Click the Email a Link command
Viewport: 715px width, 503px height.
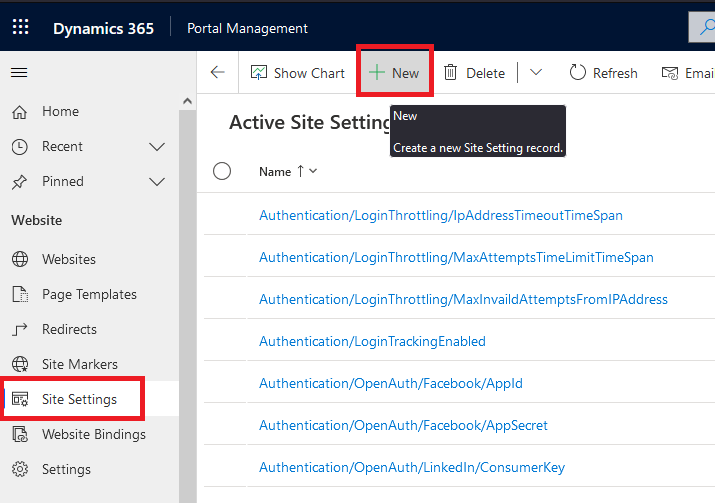tap(688, 73)
